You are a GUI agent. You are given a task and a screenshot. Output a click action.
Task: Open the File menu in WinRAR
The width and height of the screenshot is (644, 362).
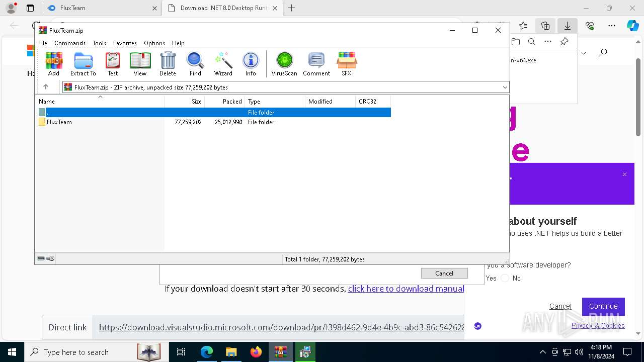coord(43,43)
